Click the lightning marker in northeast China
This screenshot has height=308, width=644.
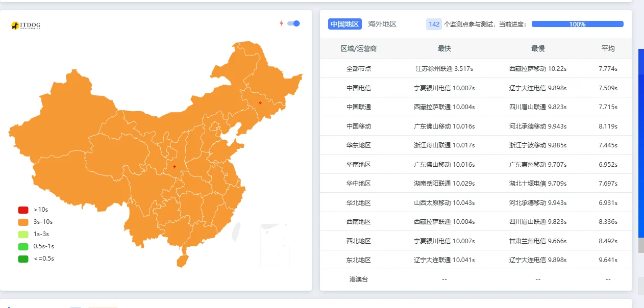pyautogui.click(x=260, y=103)
